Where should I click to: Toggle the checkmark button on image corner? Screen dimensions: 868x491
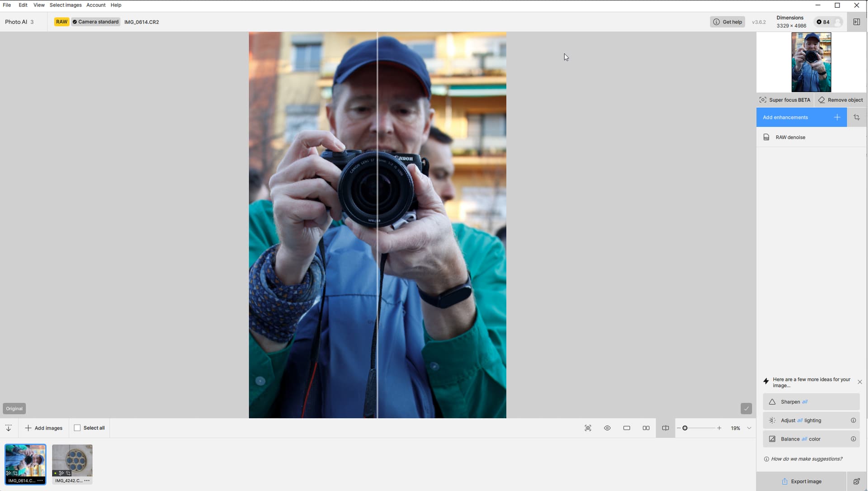[746, 409]
